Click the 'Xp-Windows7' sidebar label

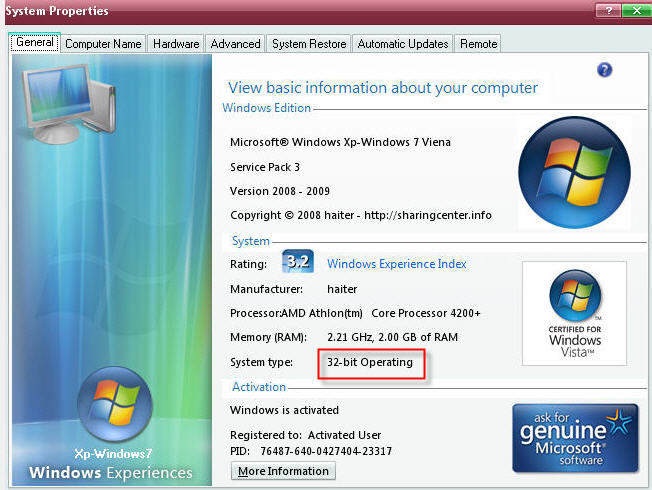click(x=113, y=453)
